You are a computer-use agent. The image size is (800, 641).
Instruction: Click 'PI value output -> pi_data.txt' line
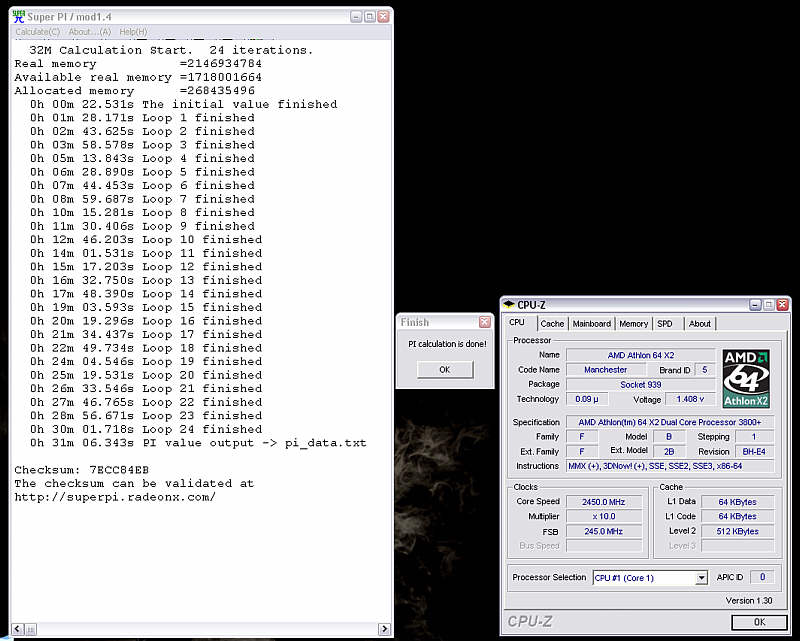pyautogui.click(x=198, y=442)
